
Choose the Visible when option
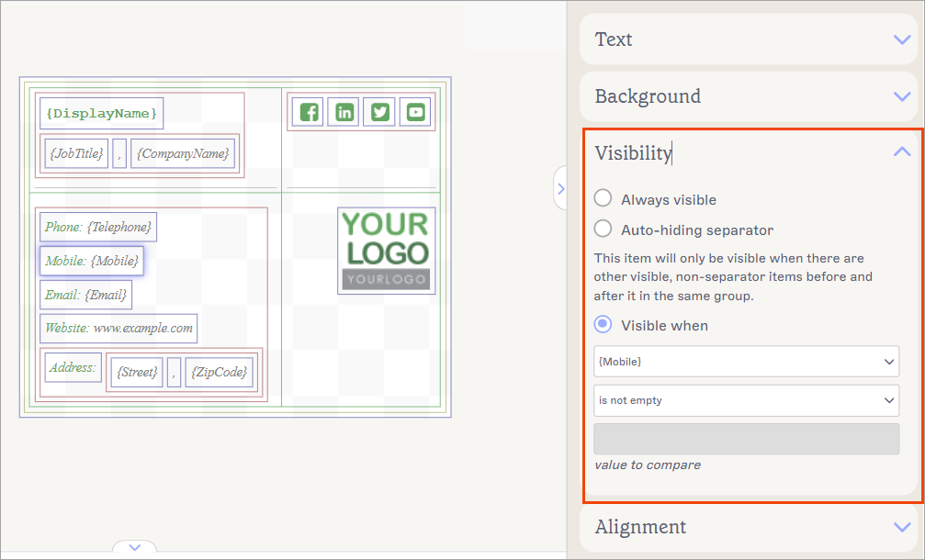603,324
